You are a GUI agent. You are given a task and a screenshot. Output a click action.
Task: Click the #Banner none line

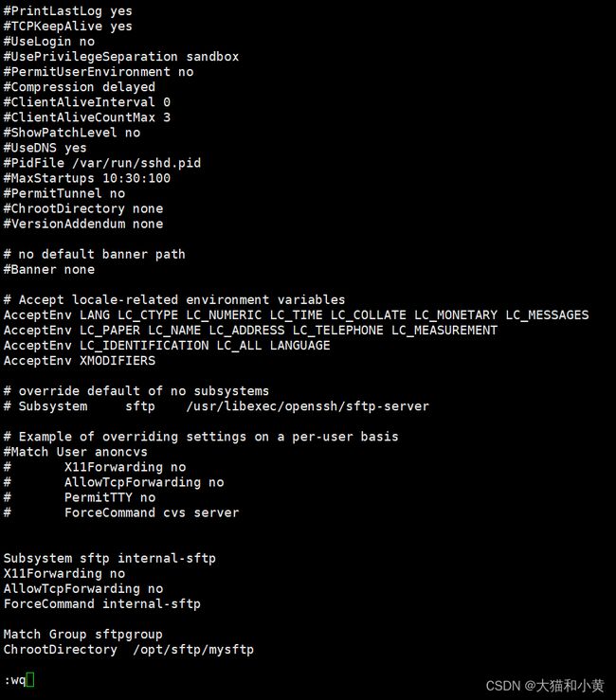pos(49,270)
